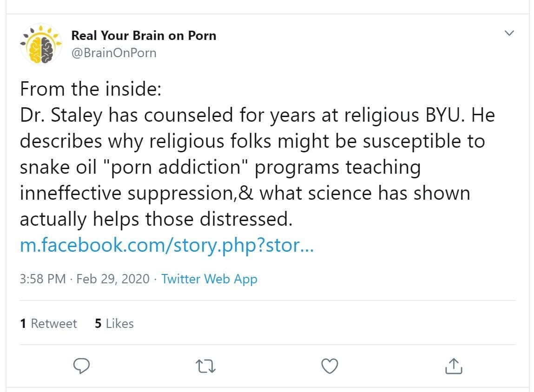Screen dimensions: 534x392
Task: Click the reply speech bubble icon
Action: 82,366
